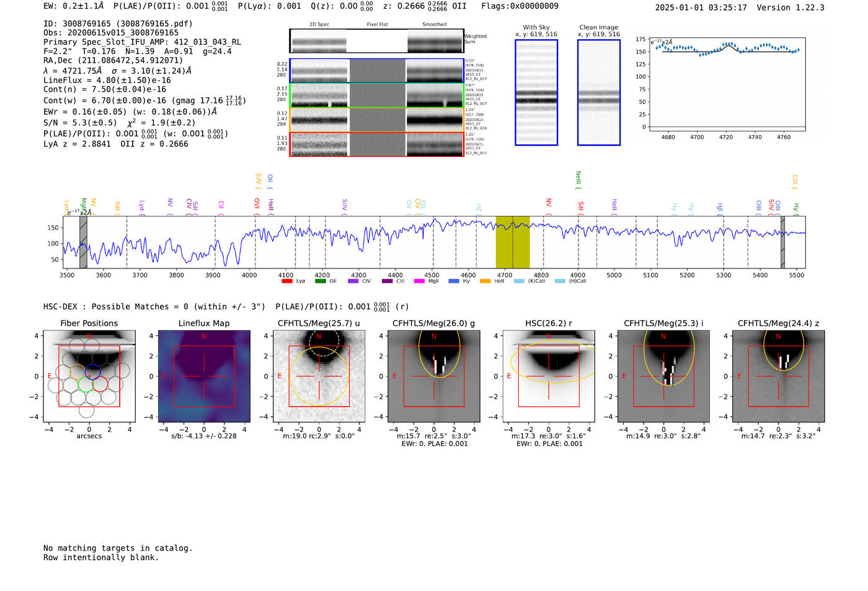This screenshot has height=591, width=868.
Task: Click the m:14.7 re:2.3" caption
Action: pos(779,436)
